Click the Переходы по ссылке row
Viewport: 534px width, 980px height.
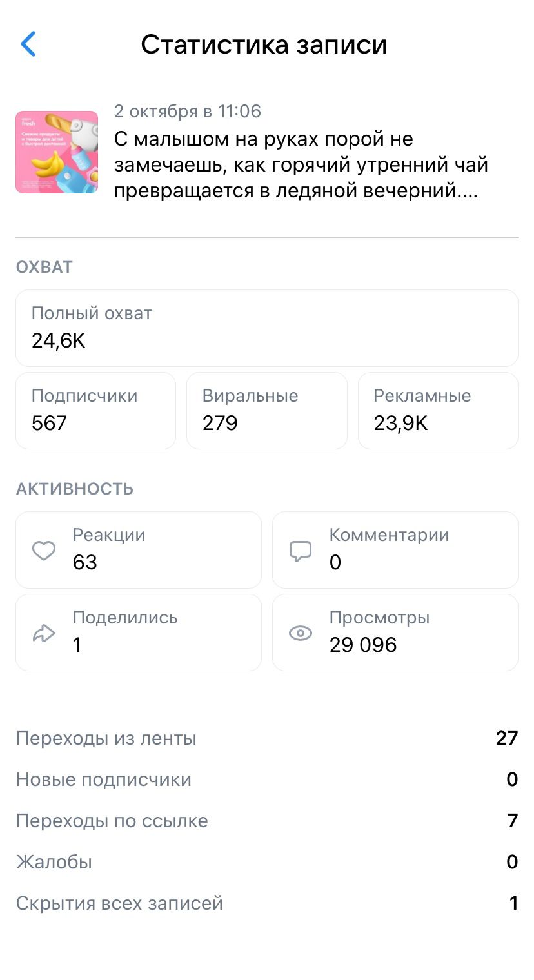pyautogui.click(x=266, y=821)
